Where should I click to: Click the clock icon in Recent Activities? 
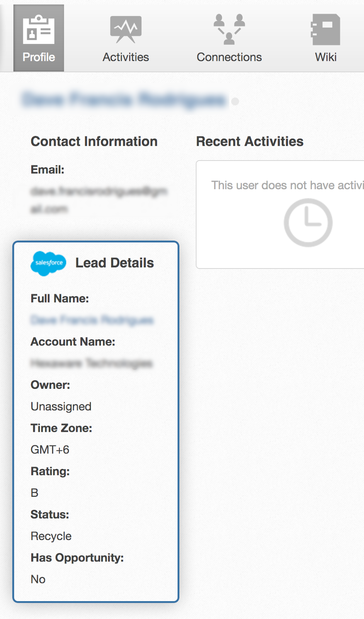point(308,222)
